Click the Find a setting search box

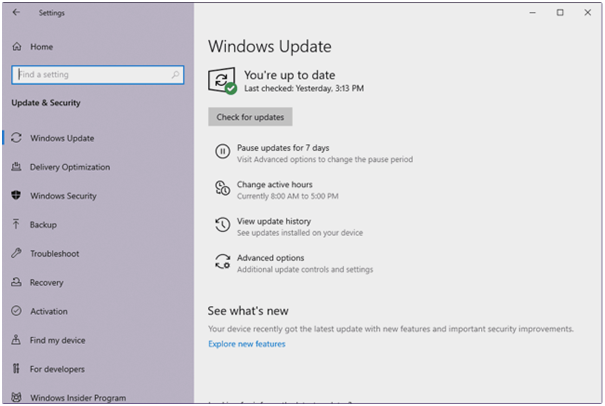pos(98,74)
